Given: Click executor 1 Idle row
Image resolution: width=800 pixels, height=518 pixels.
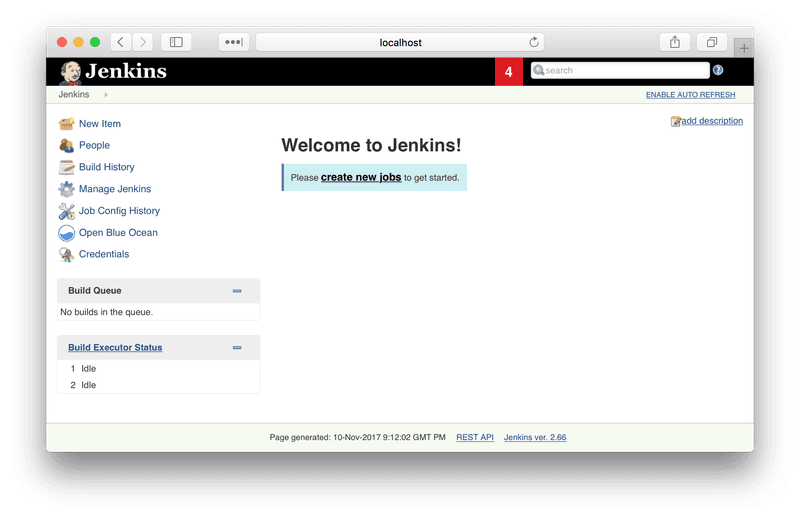Looking at the screenshot, I should click(158, 368).
